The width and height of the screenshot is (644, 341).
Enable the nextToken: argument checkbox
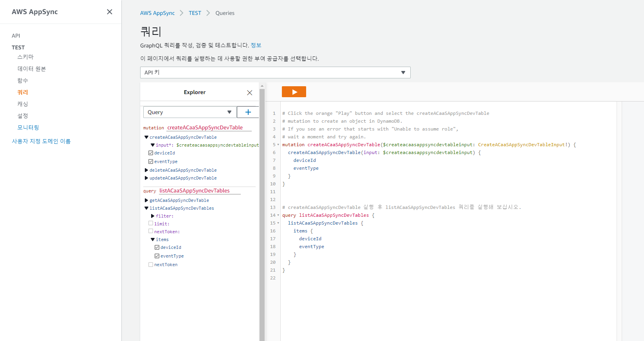[x=151, y=231]
